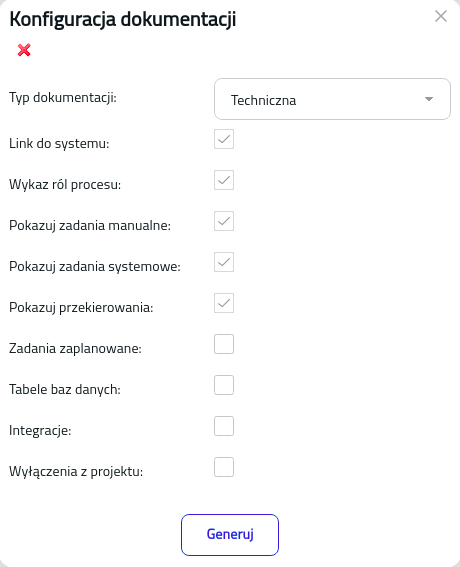Tick the Wyłączenia z projektu checkbox
460x567 pixels.
(x=224, y=467)
